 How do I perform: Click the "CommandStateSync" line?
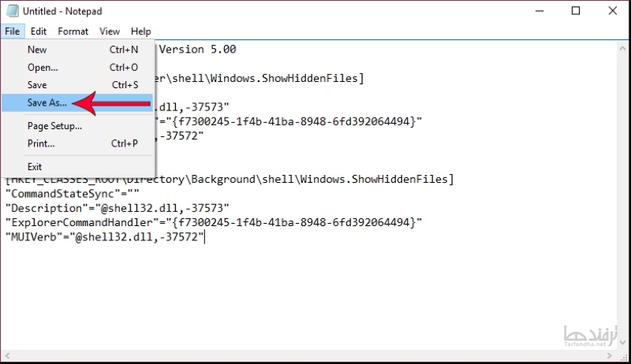point(73,194)
